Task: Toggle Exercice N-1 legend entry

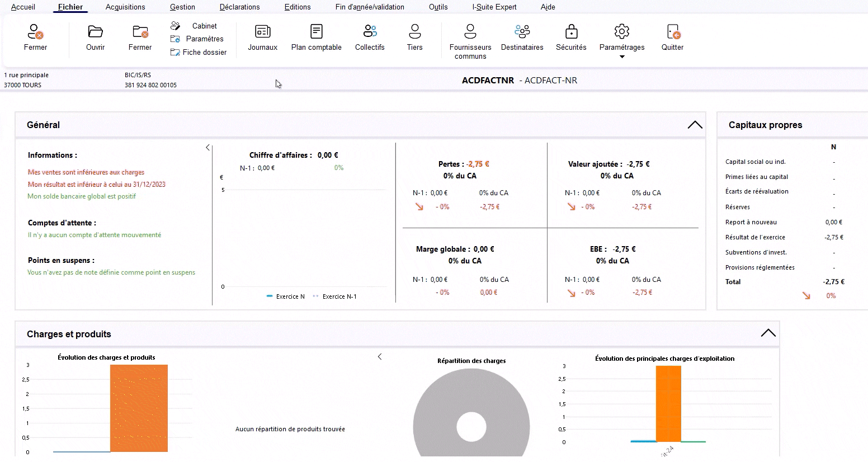Action: coord(334,296)
